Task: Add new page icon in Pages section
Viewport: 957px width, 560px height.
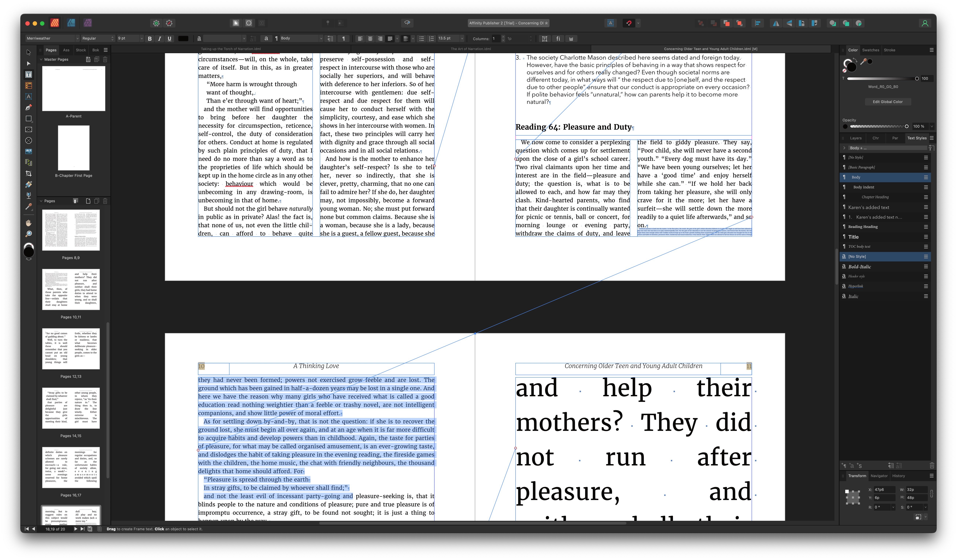Action: point(88,201)
